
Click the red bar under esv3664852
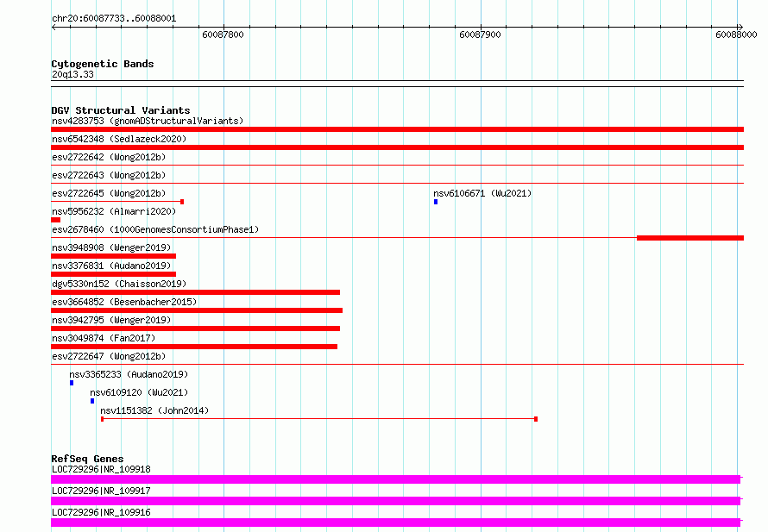tap(197, 310)
